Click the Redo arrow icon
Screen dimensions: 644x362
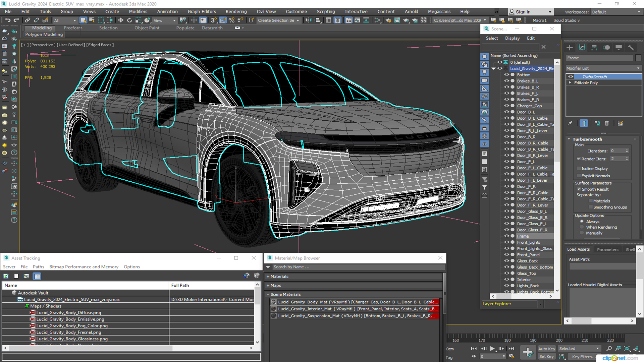pyautogui.click(x=16, y=20)
